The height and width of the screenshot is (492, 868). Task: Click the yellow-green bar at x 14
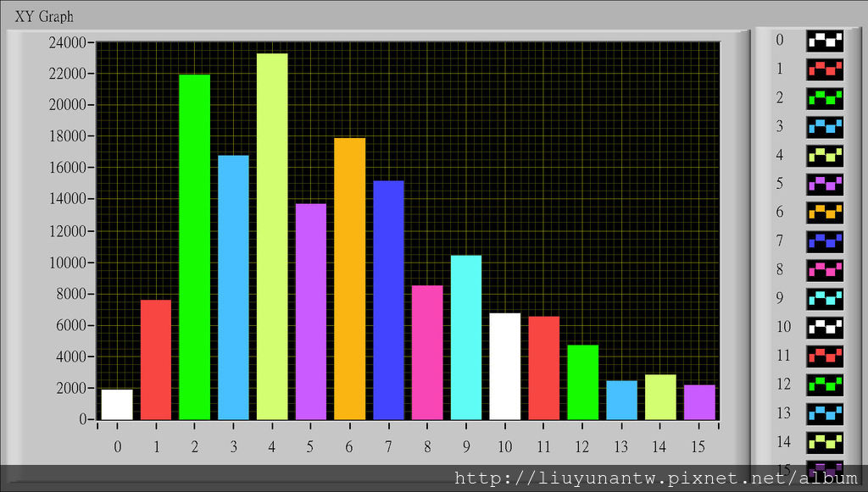660,397
